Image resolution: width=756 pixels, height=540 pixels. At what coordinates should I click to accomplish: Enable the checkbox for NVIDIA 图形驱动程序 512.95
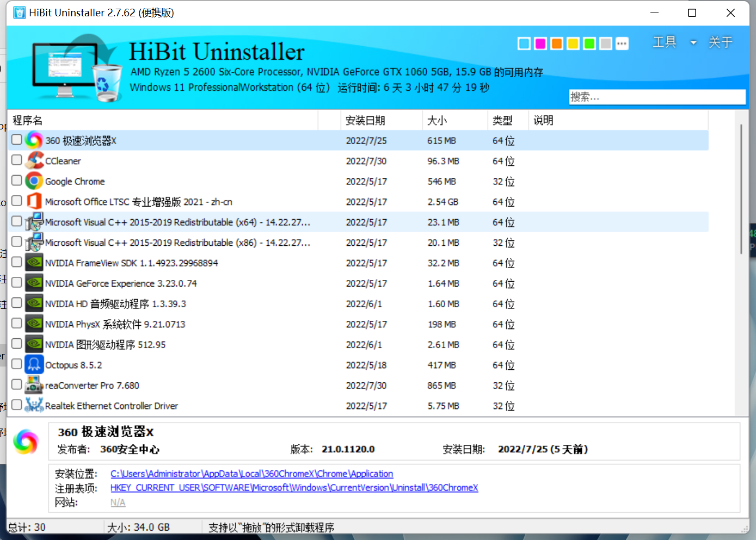click(16, 344)
